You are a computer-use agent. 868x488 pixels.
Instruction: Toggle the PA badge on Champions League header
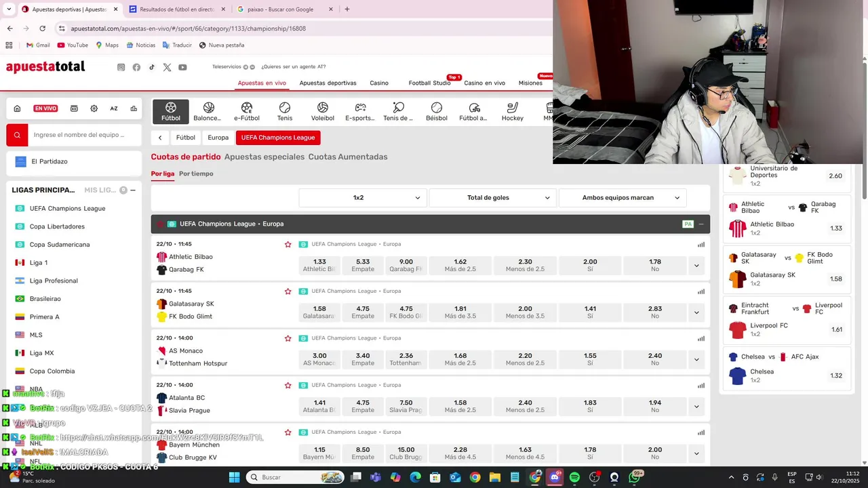(x=688, y=224)
